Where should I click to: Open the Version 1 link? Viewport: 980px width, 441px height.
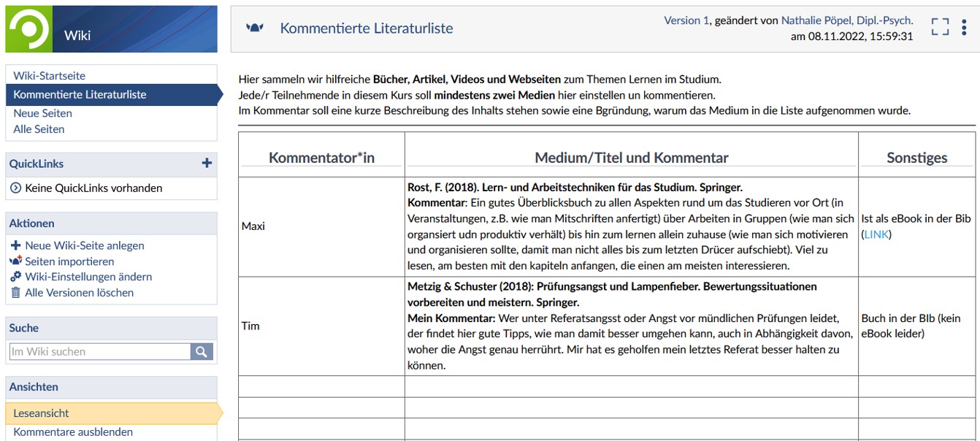[x=686, y=20]
